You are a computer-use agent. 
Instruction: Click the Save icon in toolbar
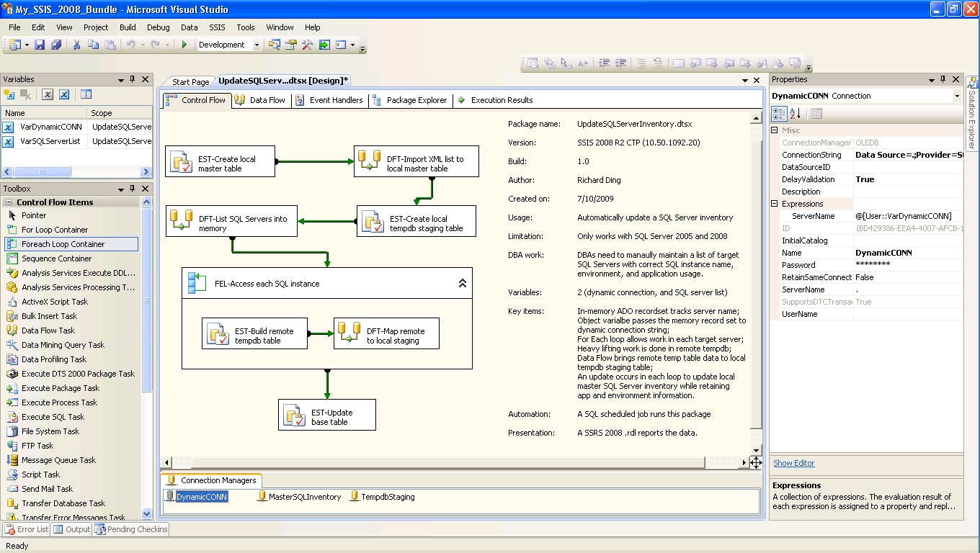40,45
